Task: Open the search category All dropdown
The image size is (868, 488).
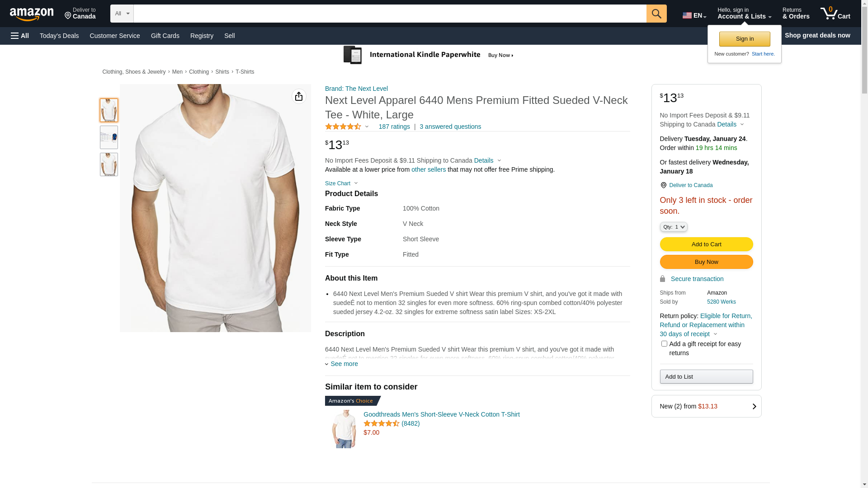Action: tap(122, 14)
